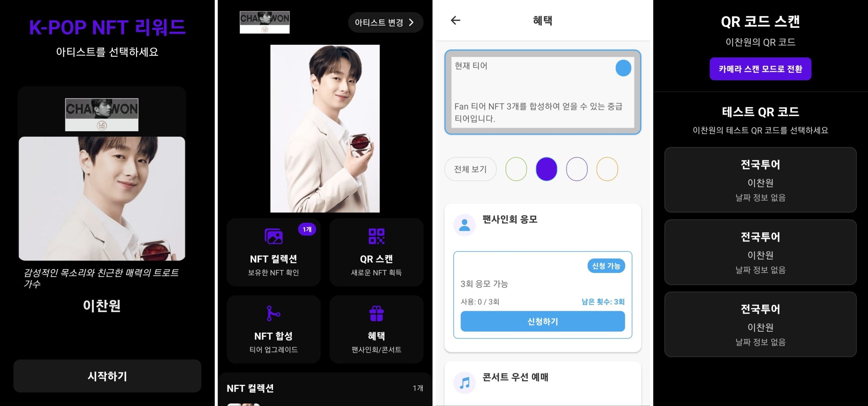Select the first 전국투어 test QR card

760,180
